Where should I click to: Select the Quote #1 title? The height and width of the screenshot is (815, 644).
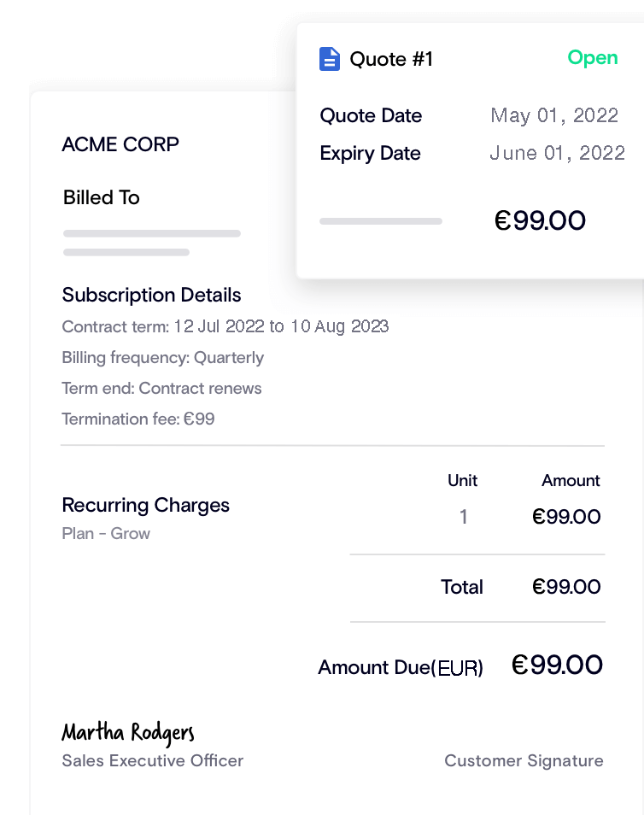point(391,59)
